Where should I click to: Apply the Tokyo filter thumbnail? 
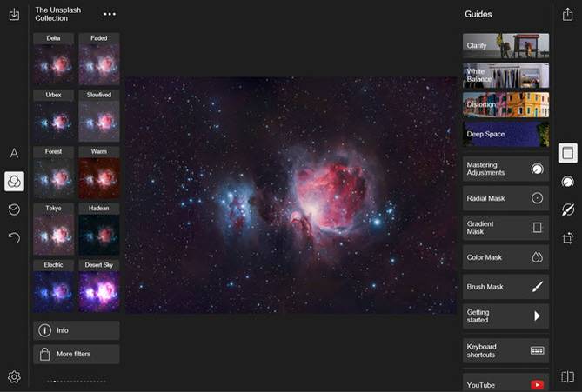tap(53, 229)
